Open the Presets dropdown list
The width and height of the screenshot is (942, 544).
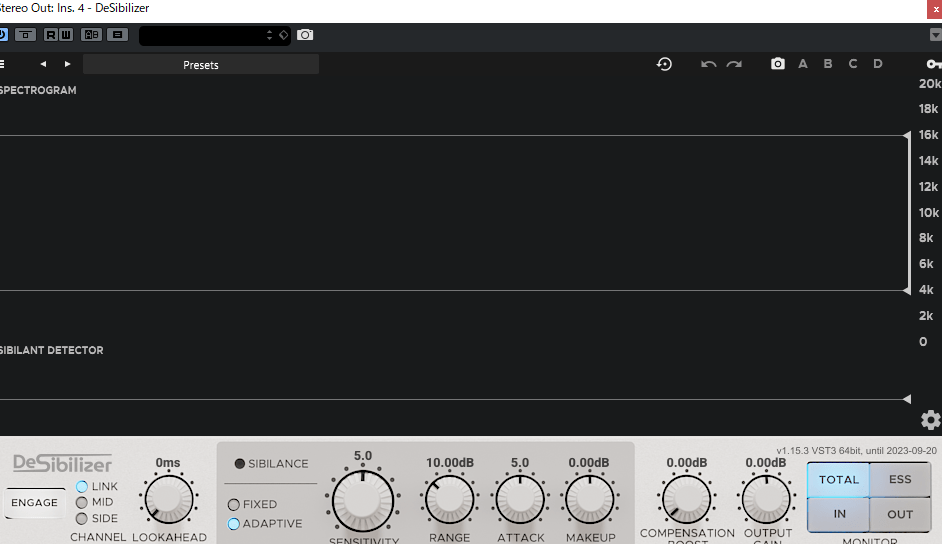[x=201, y=65]
